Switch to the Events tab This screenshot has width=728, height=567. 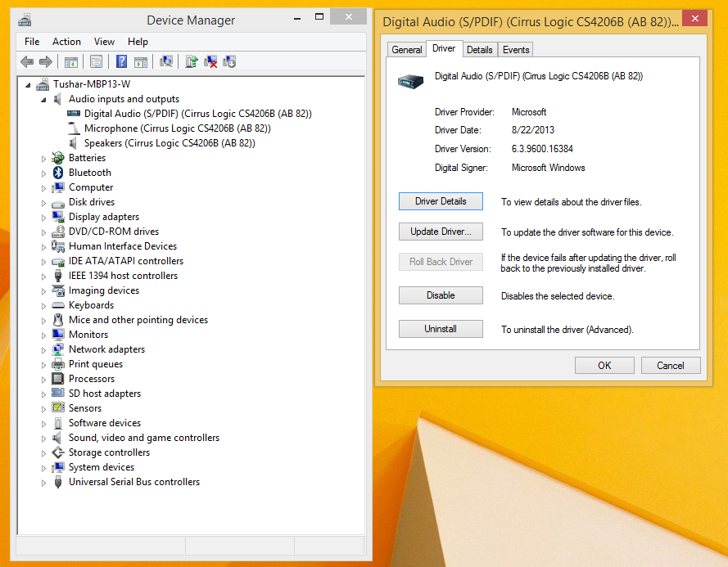516,50
